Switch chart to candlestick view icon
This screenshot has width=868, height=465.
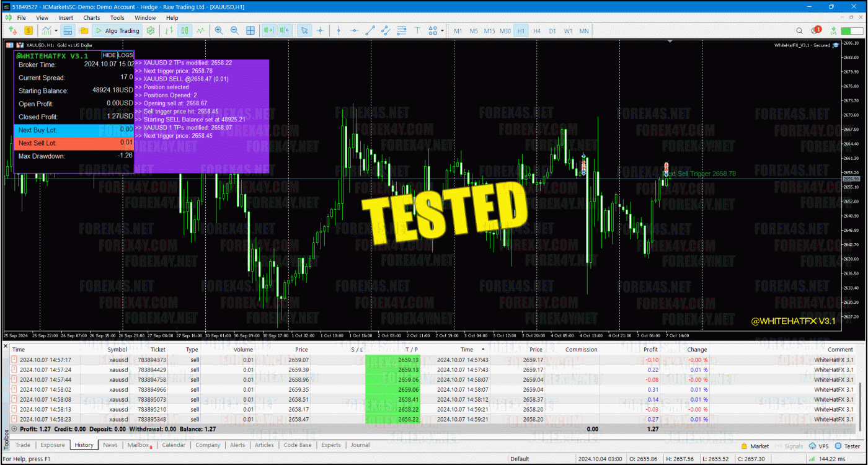coord(185,30)
